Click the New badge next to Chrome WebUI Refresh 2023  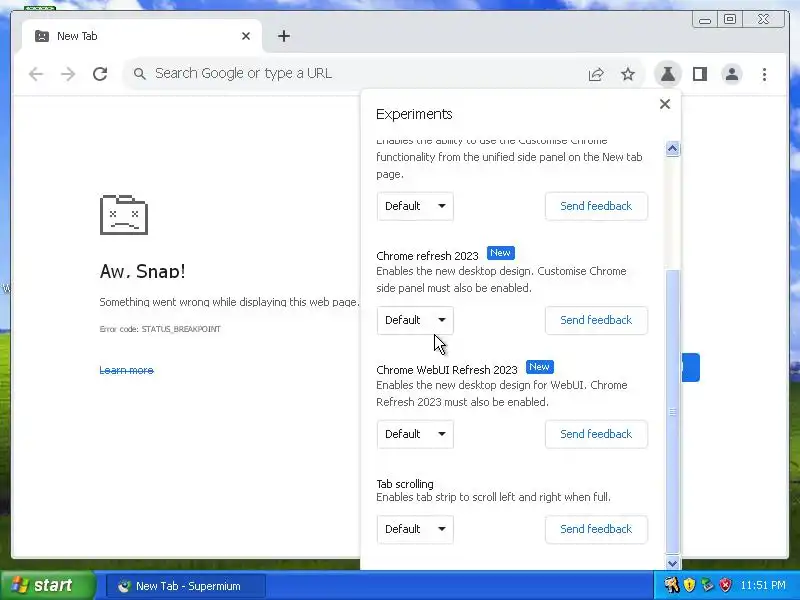(539, 367)
